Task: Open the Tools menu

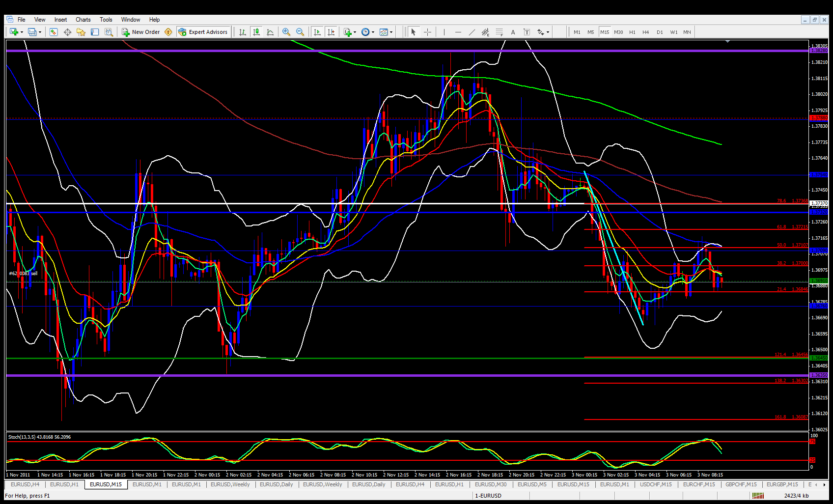Action: click(106, 20)
